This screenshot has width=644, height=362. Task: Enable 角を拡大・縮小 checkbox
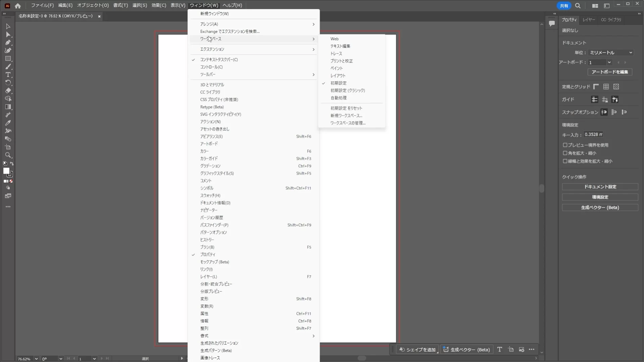point(565,153)
